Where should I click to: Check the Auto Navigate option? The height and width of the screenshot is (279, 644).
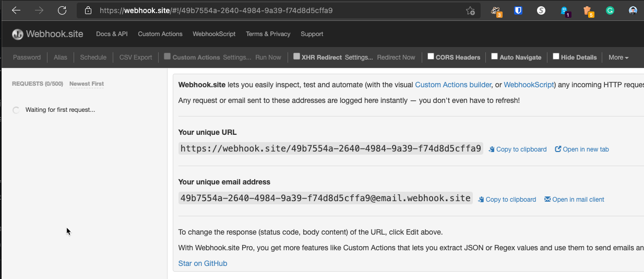(x=494, y=56)
